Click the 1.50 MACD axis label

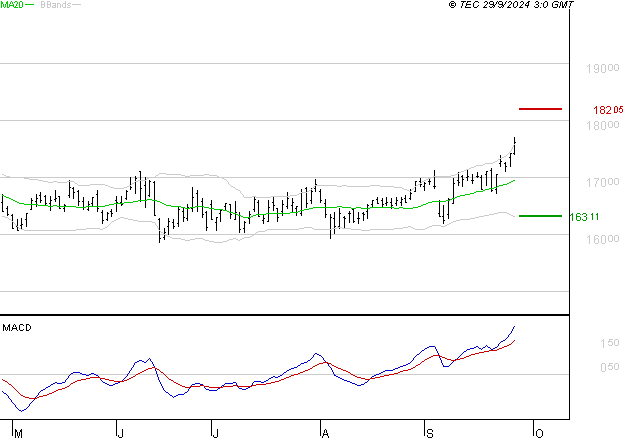[609, 343]
